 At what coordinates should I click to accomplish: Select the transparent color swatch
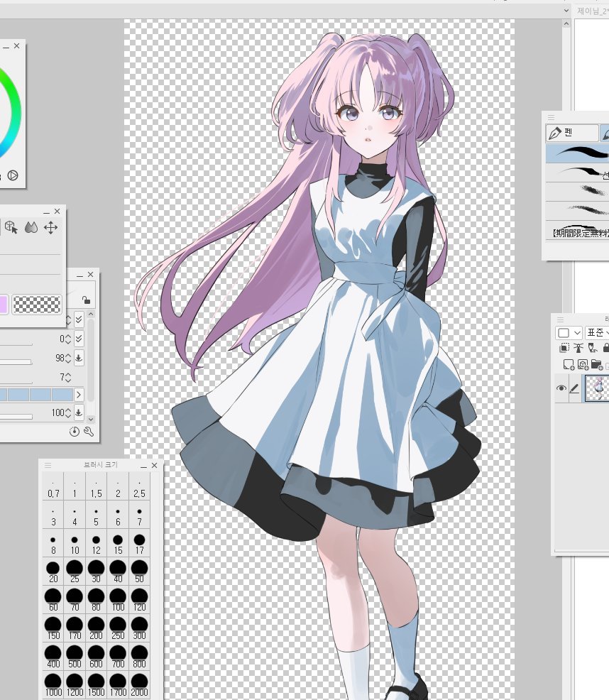pyautogui.click(x=37, y=305)
